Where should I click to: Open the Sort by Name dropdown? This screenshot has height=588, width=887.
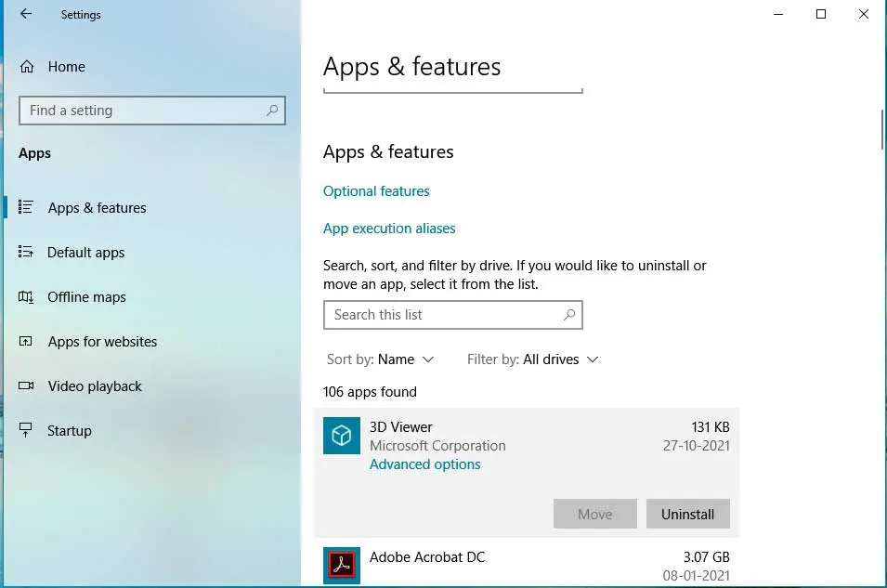[x=380, y=359]
